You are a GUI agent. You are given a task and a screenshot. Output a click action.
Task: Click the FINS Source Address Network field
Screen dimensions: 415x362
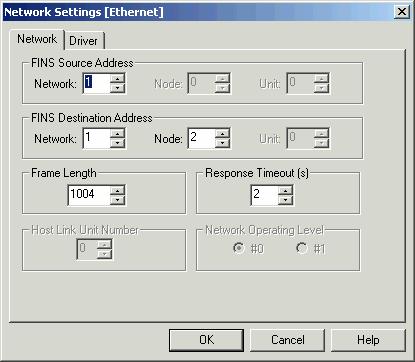[96, 83]
